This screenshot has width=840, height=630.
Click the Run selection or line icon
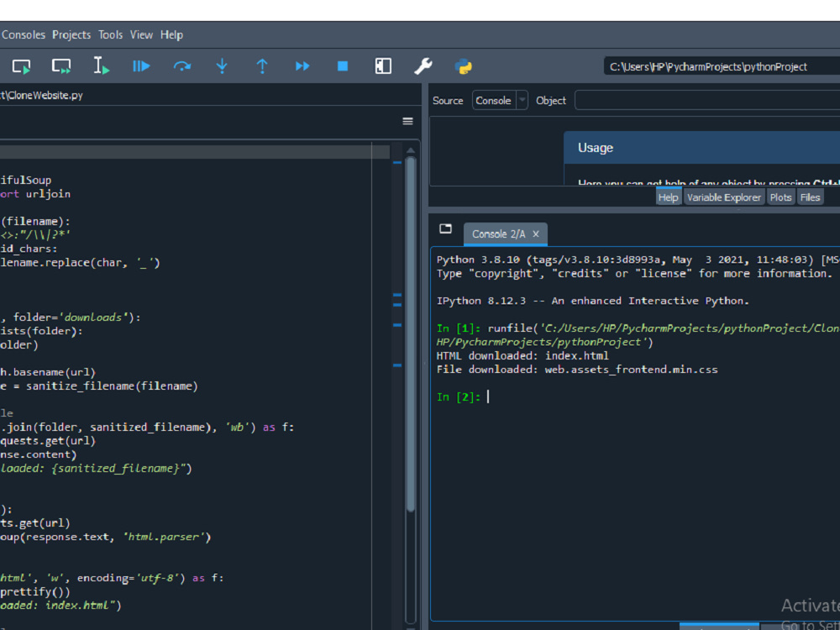tap(101, 66)
